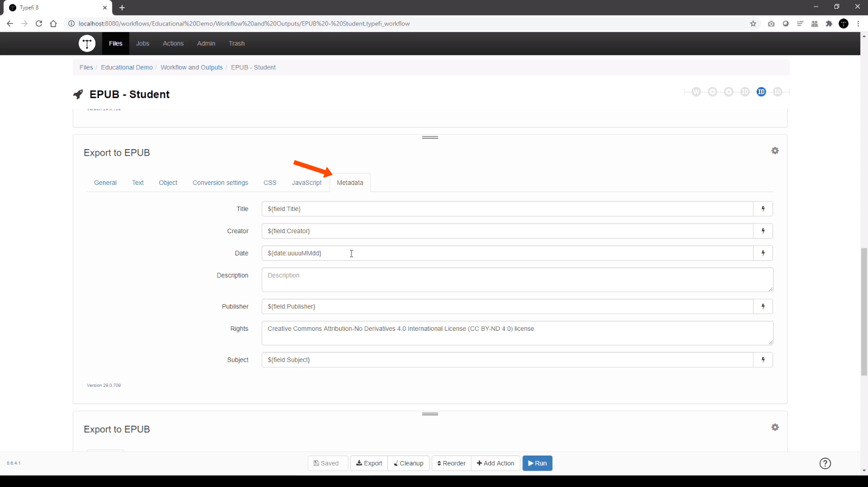Click the Reorder button

tap(452, 463)
